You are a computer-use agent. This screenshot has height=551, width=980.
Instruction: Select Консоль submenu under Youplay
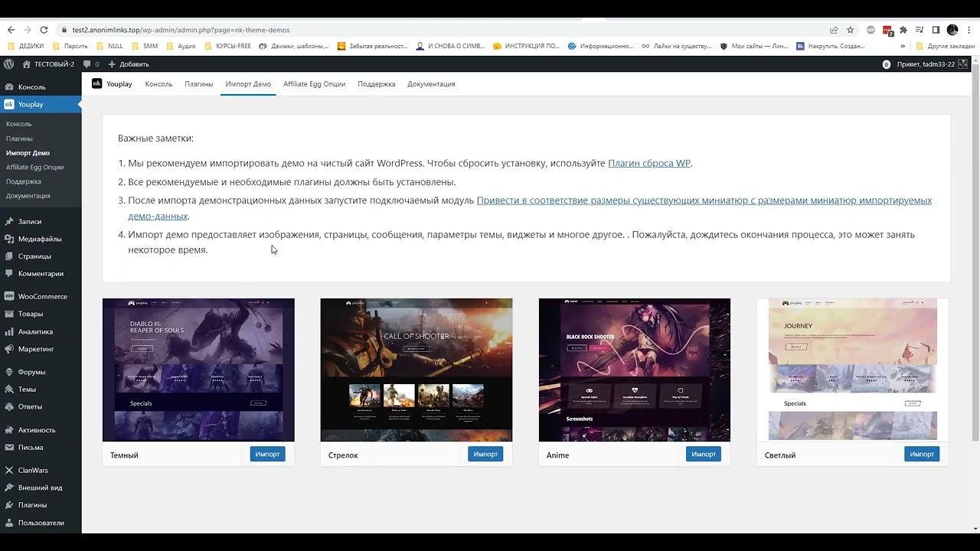(18, 124)
